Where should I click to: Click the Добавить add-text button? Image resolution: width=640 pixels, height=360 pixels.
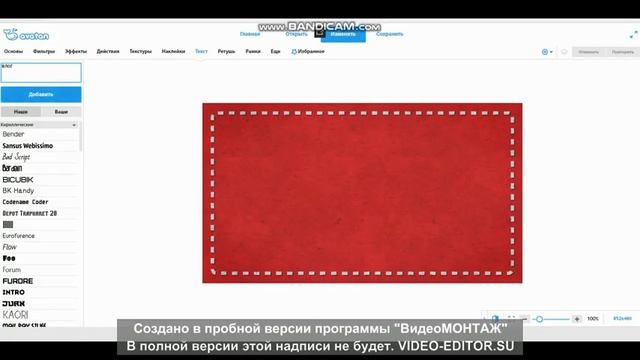coord(41,94)
